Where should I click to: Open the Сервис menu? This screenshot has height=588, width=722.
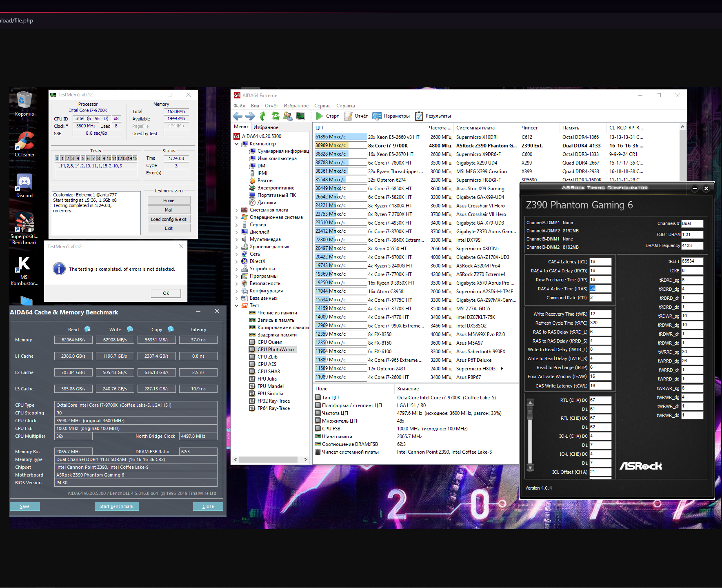tap(322, 106)
